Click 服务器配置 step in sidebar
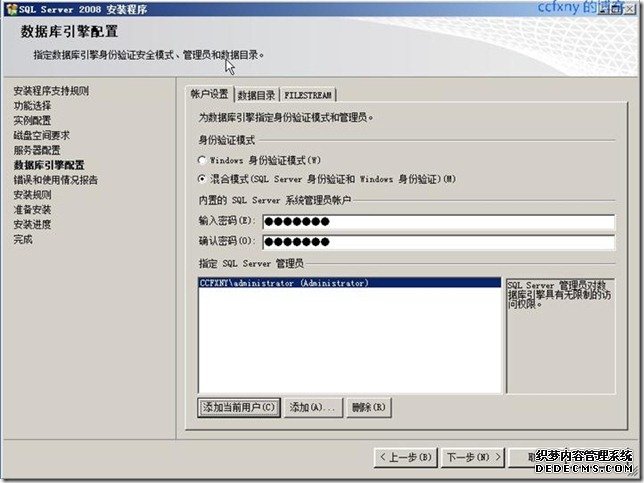The height and width of the screenshot is (483, 644). [37, 150]
